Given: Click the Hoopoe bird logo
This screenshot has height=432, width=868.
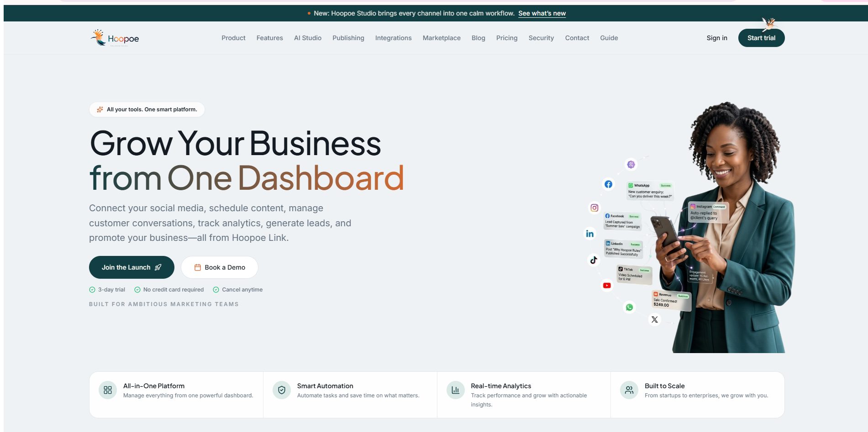Looking at the screenshot, I should pos(115,38).
